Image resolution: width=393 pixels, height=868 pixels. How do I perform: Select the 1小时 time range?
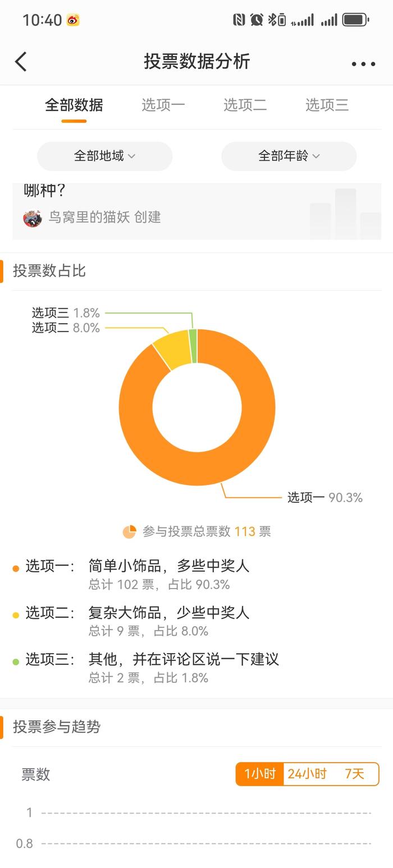pos(260,774)
